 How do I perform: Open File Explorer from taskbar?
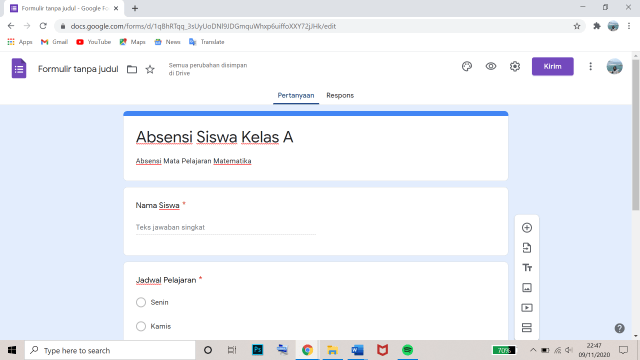(332, 350)
